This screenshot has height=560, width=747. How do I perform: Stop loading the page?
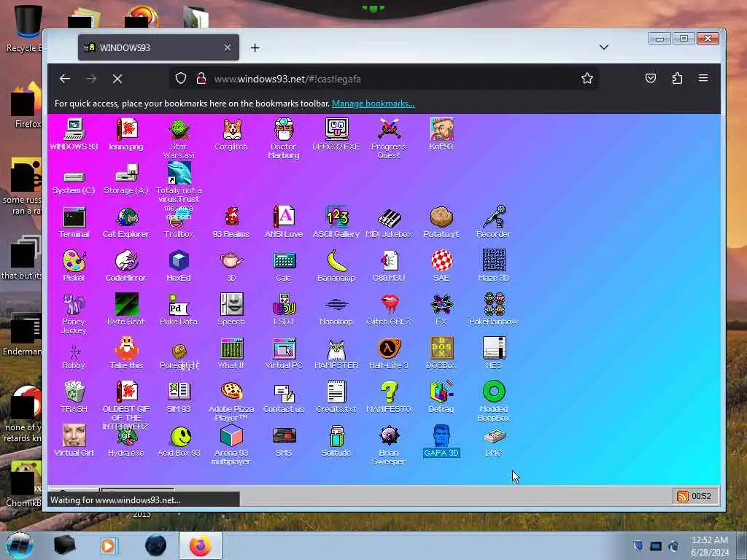pos(117,79)
